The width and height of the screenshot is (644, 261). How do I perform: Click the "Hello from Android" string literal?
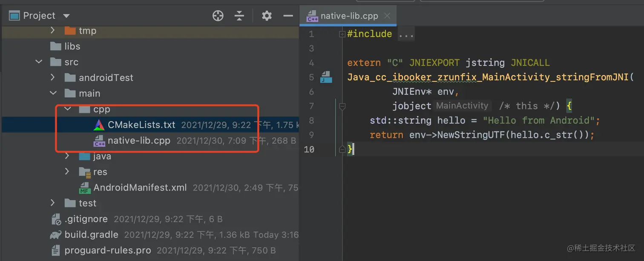point(538,121)
